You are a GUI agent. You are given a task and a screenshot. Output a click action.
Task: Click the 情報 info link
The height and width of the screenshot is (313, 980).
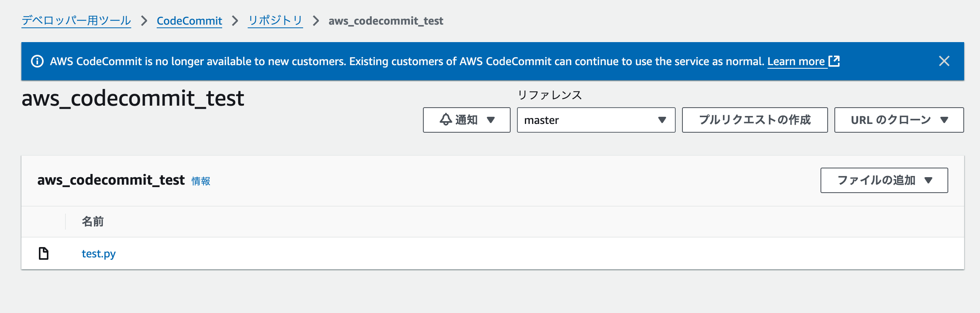(201, 181)
